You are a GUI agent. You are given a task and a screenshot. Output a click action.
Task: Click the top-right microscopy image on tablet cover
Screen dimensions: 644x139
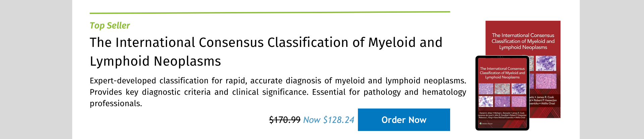[519, 89]
